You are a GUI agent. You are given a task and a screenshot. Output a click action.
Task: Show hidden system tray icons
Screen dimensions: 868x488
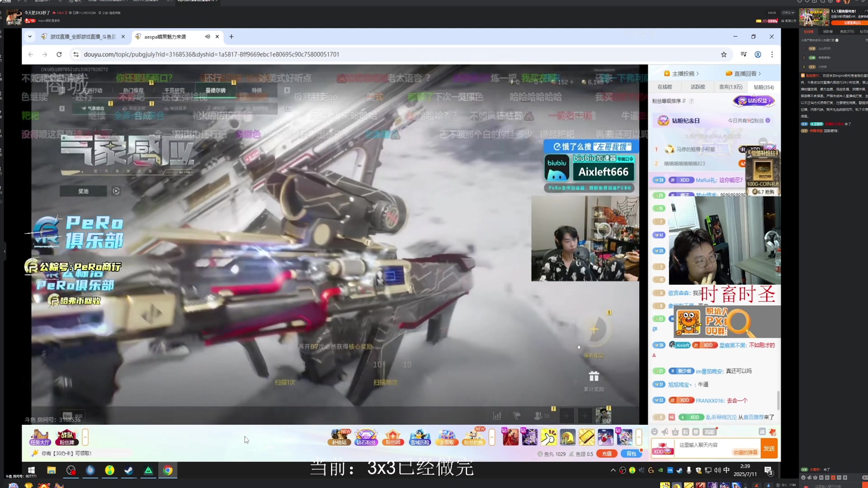tap(613, 470)
